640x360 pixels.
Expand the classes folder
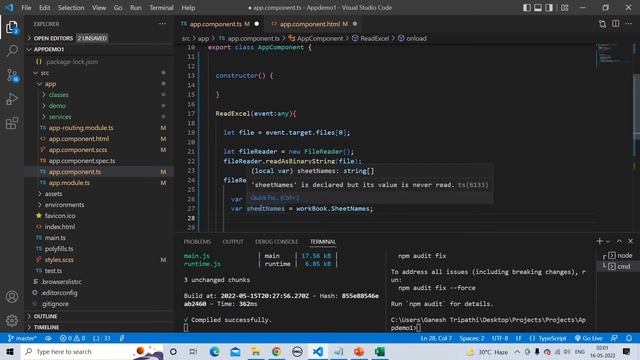tap(100, 95)
